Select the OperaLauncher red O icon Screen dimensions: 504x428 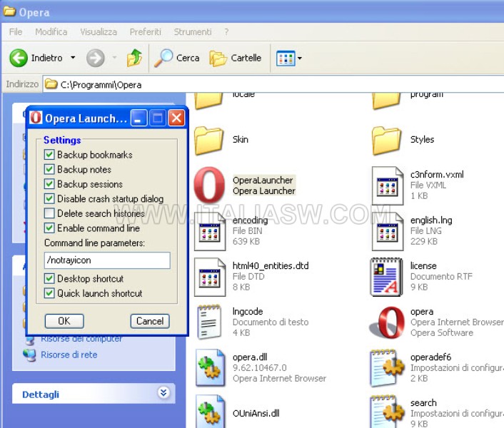209,185
